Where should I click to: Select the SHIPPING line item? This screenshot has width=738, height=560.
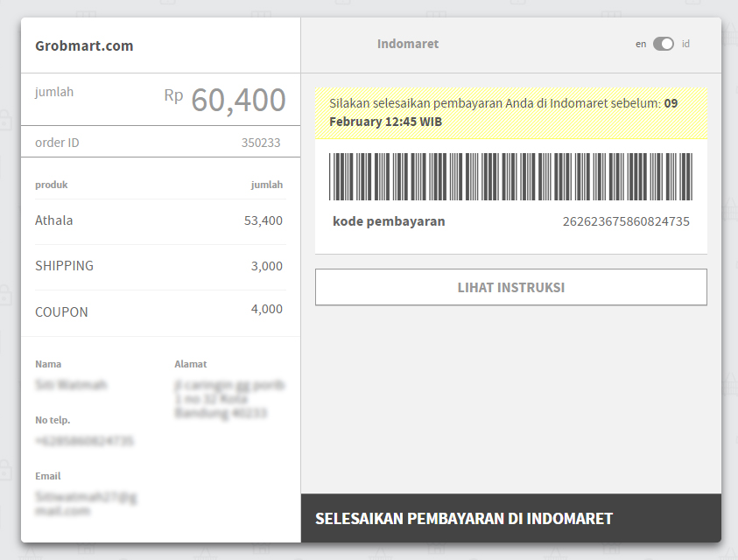tap(64, 266)
